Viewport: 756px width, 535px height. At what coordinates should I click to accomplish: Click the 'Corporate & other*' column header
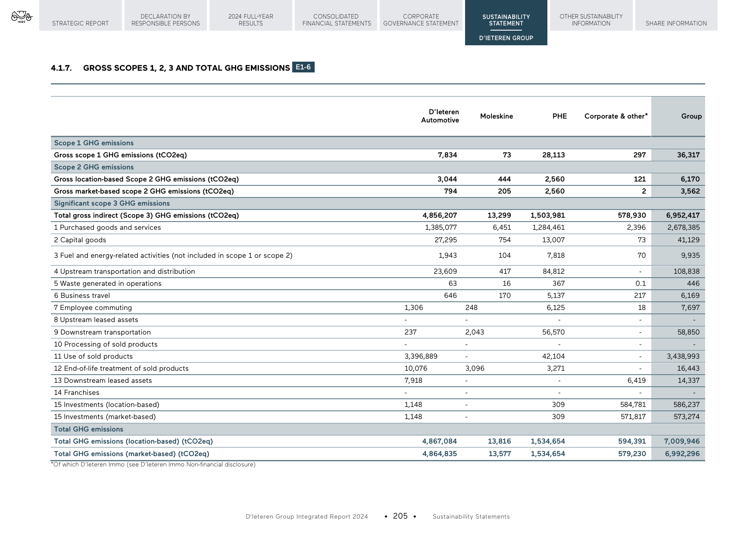point(616,116)
